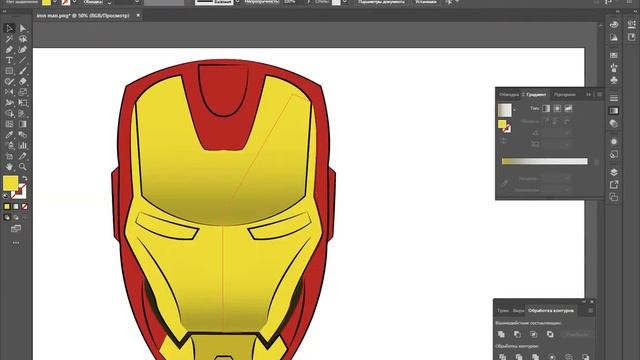Select the Eyedropper tool in toolbar

[9, 135]
